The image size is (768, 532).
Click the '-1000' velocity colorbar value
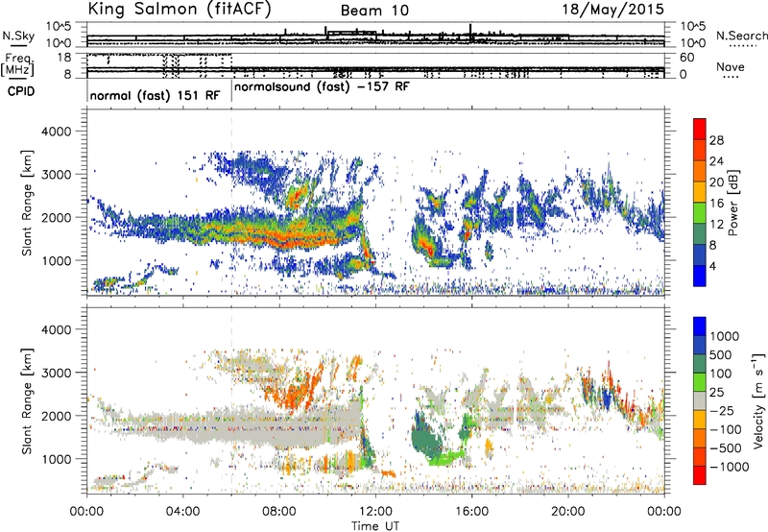(x=730, y=467)
